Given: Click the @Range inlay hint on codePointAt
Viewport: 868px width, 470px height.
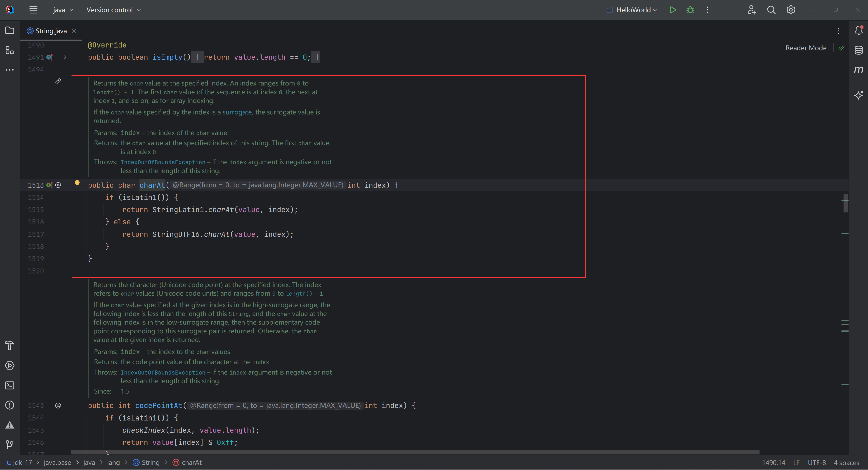Looking at the screenshot, I should [x=275, y=406].
